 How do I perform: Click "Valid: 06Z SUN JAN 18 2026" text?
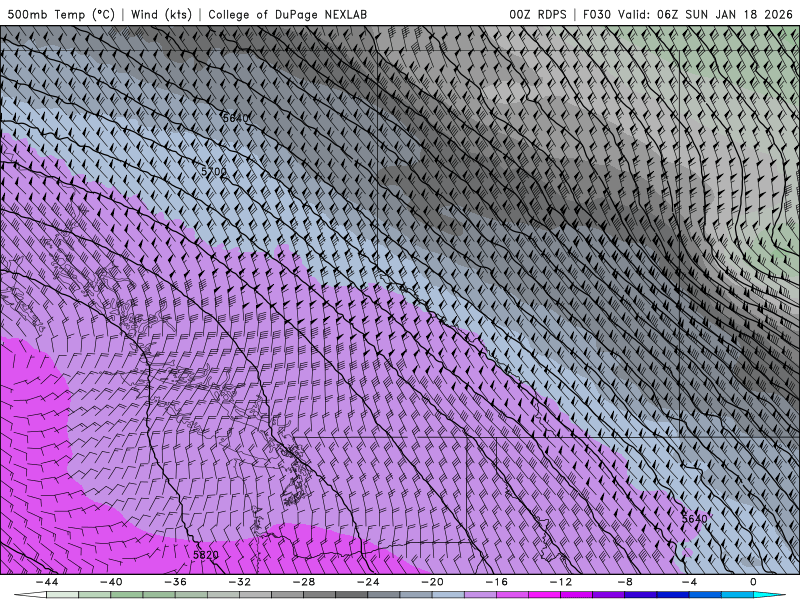[705, 14]
